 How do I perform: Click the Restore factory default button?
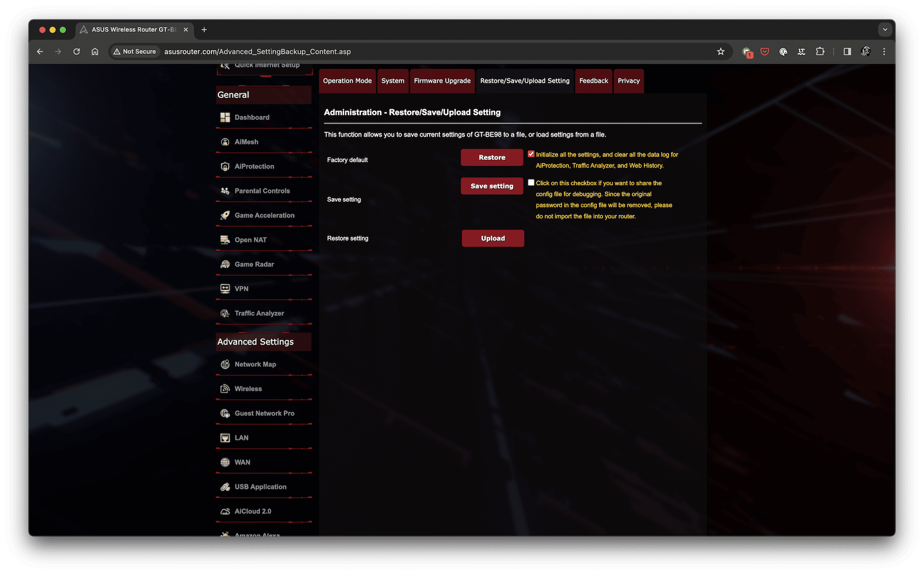coord(492,157)
